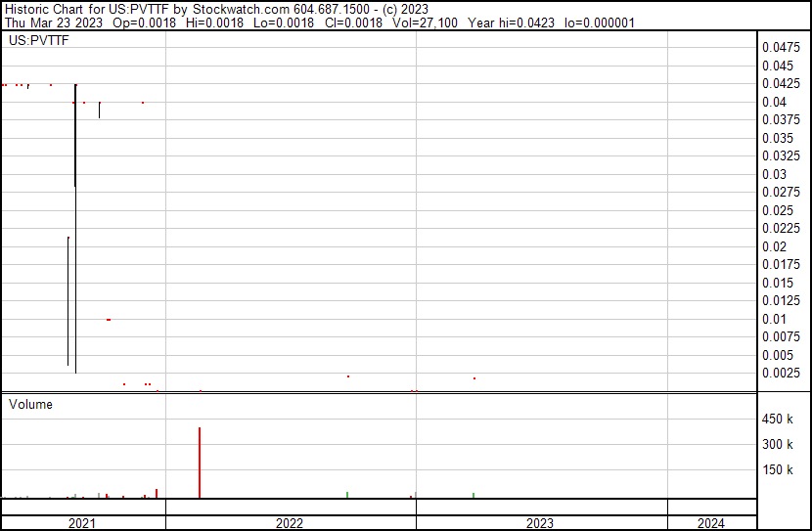Click the green volume bar in late 2022
This screenshot has height=531, width=812.
[x=347, y=495]
